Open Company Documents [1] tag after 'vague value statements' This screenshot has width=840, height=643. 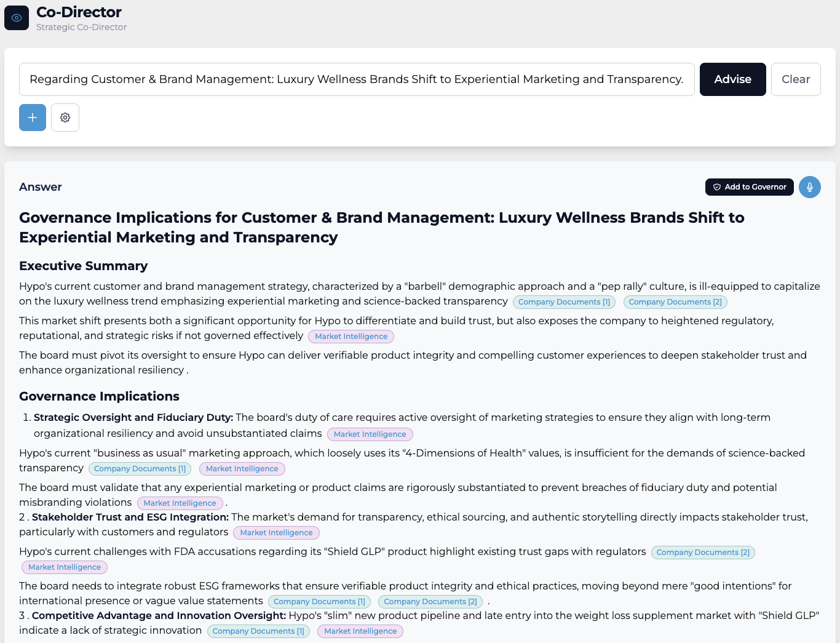click(x=319, y=602)
